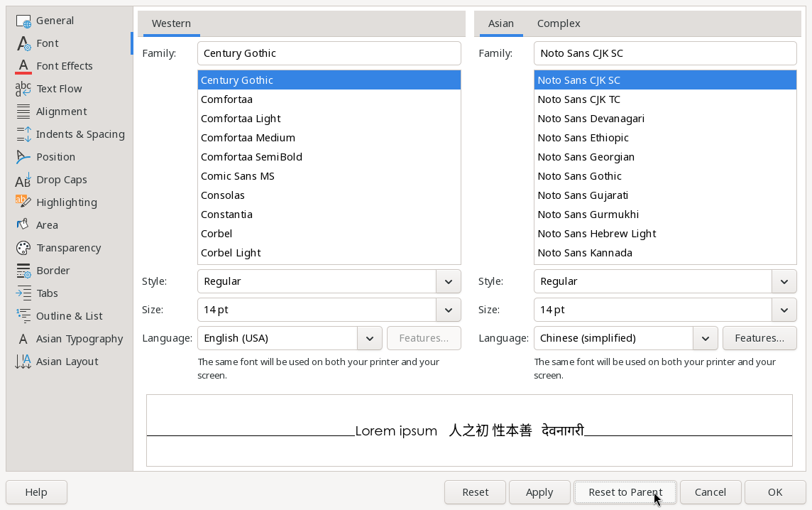Select Corbel Light font
The image size is (812, 510).
[x=329, y=253]
